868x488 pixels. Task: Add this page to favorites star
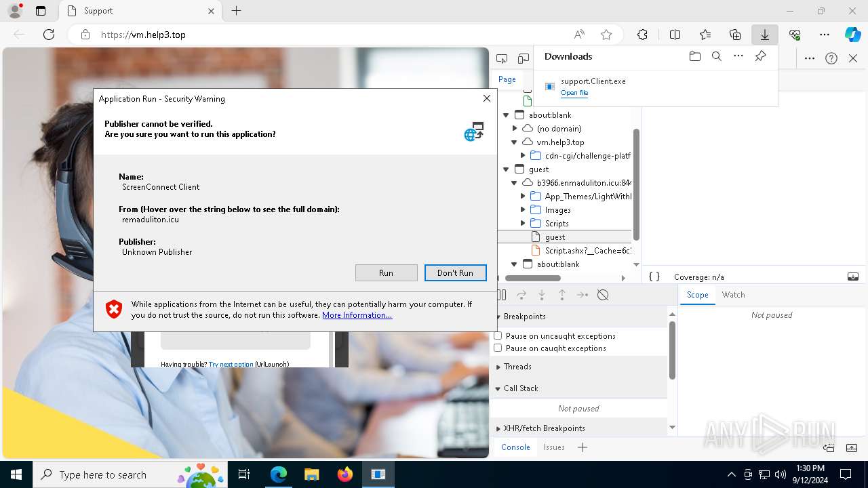(606, 35)
